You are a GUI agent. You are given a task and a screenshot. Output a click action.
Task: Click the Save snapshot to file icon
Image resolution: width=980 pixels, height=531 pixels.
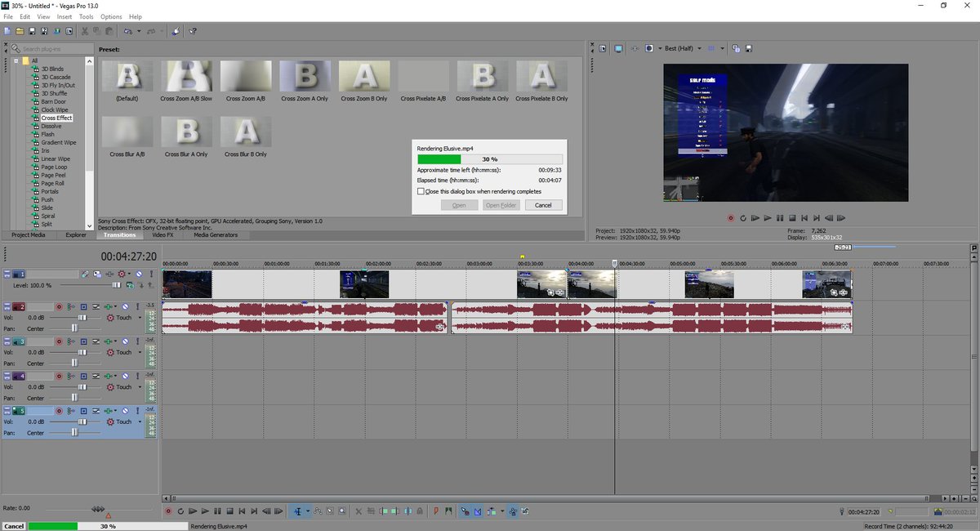(747, 48)
